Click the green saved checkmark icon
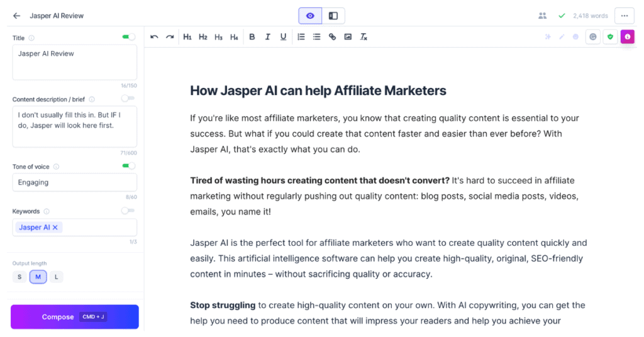644x337 pixels. pyautogui.click(x=562, y=16)
